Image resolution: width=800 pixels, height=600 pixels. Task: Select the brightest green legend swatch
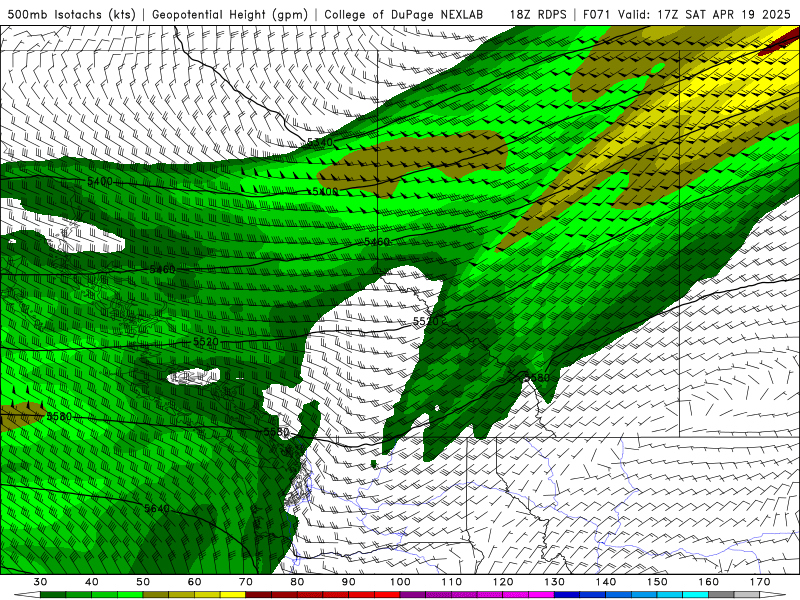click(x=130, y=595)
